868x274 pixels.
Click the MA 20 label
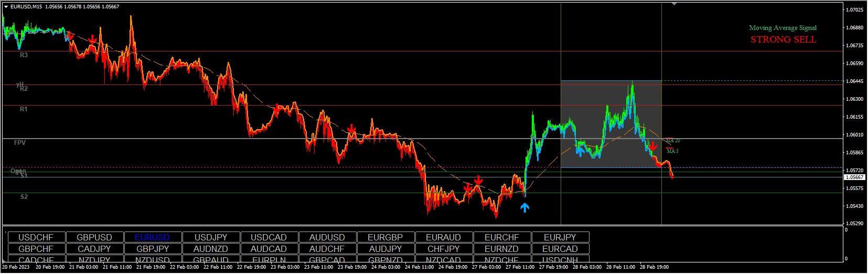click(x=673, y=141)
